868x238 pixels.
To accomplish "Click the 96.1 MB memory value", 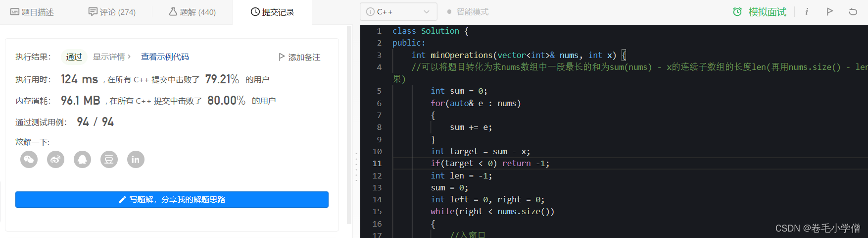I will click(x=80, y=101).
